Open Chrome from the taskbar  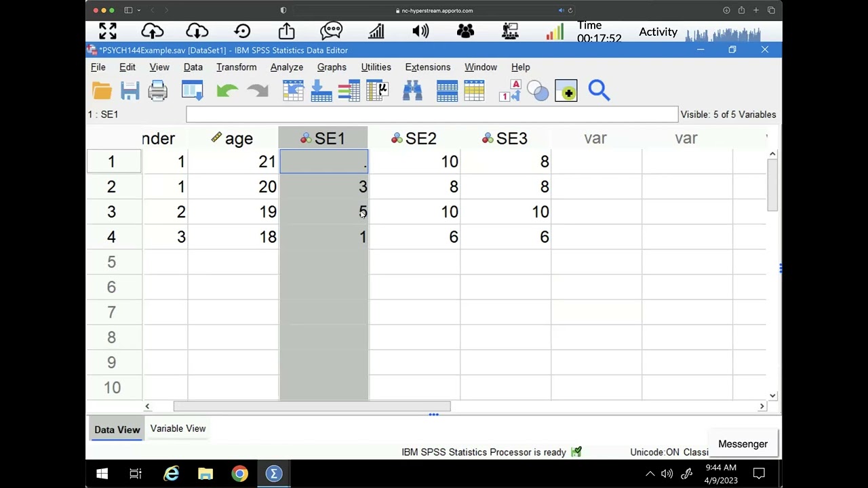239,474
